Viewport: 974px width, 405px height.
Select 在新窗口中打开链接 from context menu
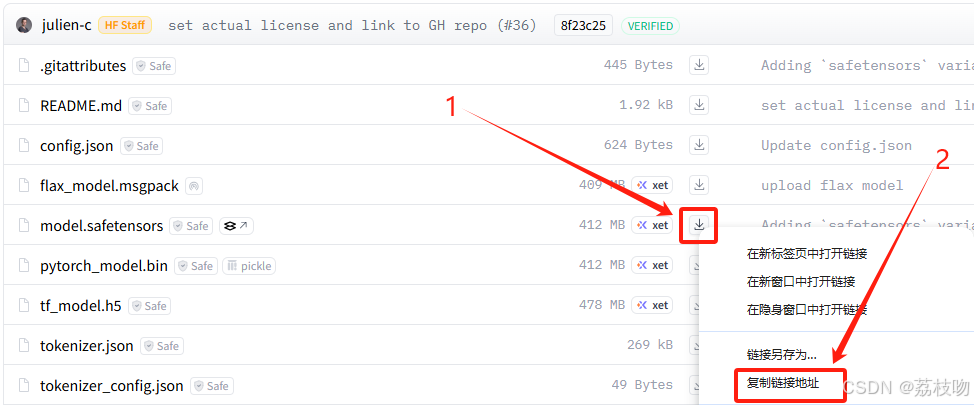(801, 282)
